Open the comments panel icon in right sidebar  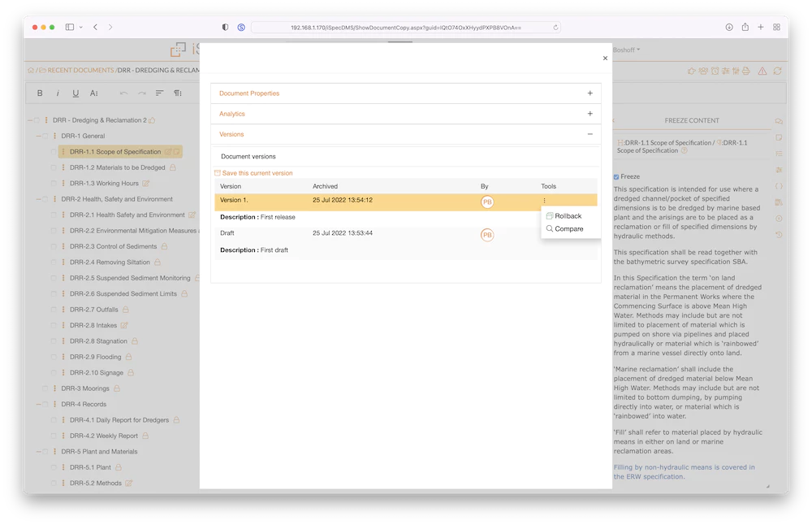tap(779, 121)
